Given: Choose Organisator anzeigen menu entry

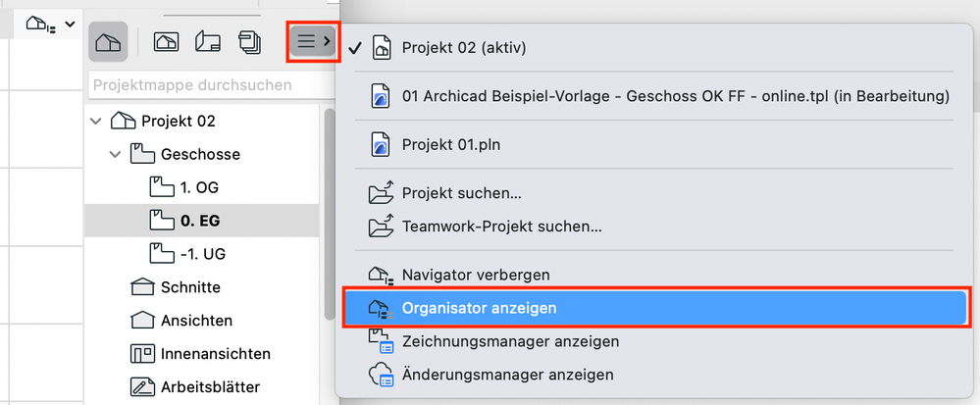Looking at the screenshot, I should point(479,308).
